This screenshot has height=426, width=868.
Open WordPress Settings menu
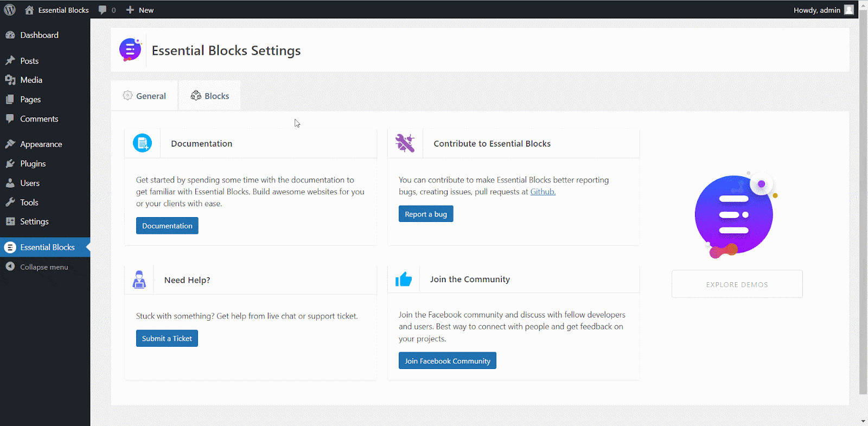45,221
